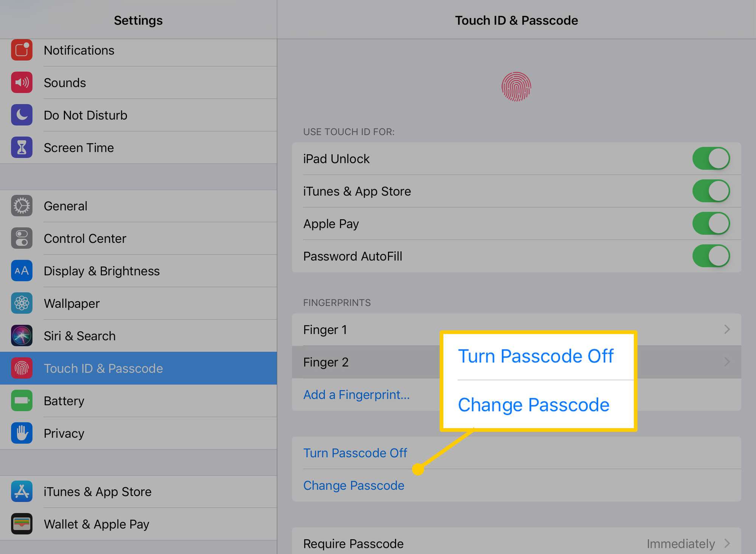Click Change Passcode link

(x=352, y=485)
